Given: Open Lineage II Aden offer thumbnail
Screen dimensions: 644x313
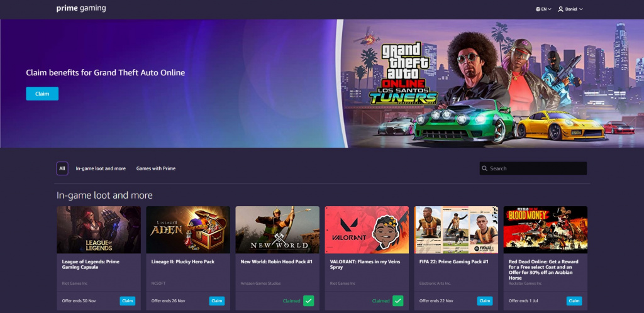Looking at the screenshot, I should [188, 230].
